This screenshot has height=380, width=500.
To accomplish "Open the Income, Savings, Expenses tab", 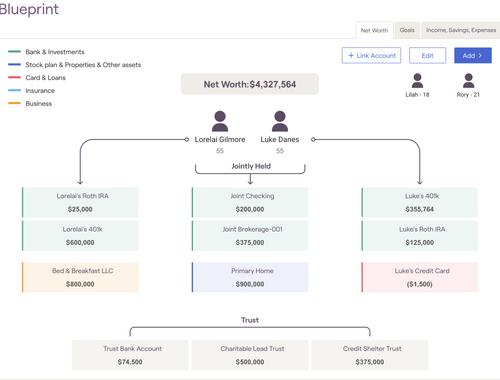I will [461, 30].
